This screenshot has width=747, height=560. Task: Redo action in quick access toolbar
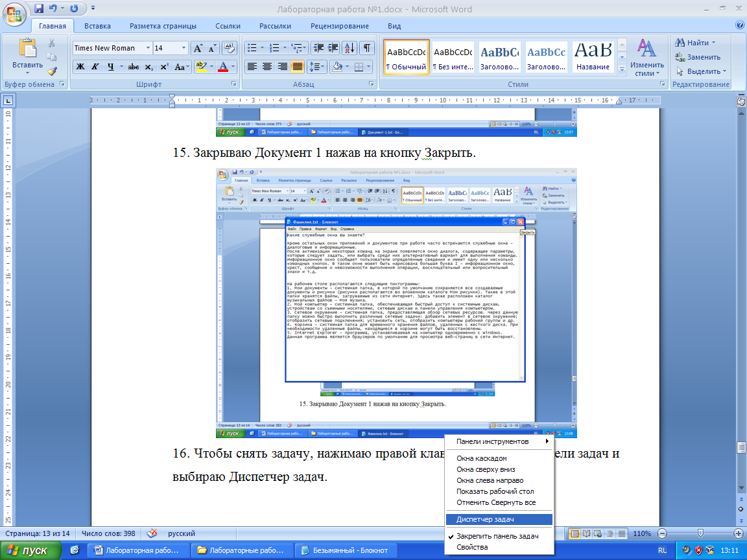tap(74, 8)
